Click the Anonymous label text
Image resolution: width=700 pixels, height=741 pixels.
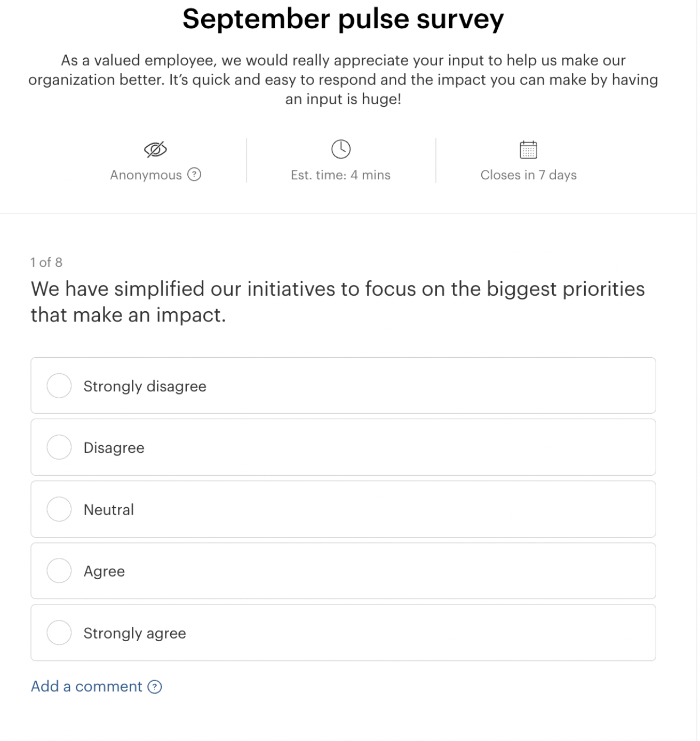146,175
